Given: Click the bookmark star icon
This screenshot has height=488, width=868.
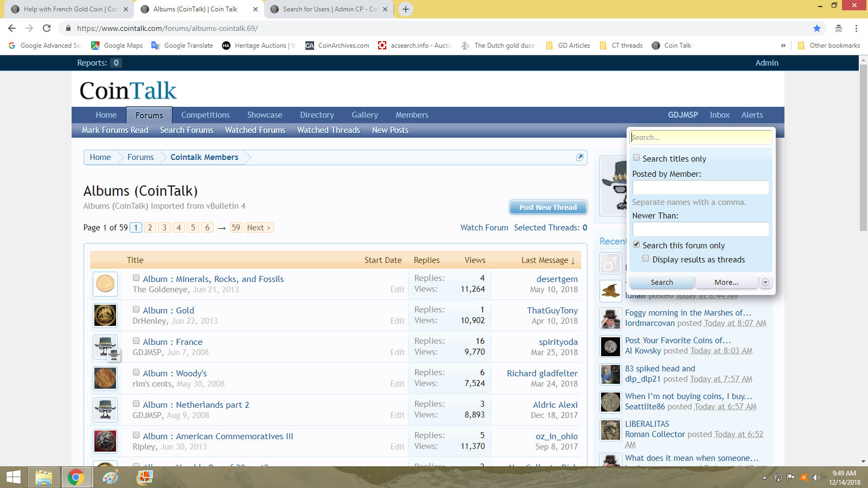Looking at the screenshot, I should (x=817, y=28).
